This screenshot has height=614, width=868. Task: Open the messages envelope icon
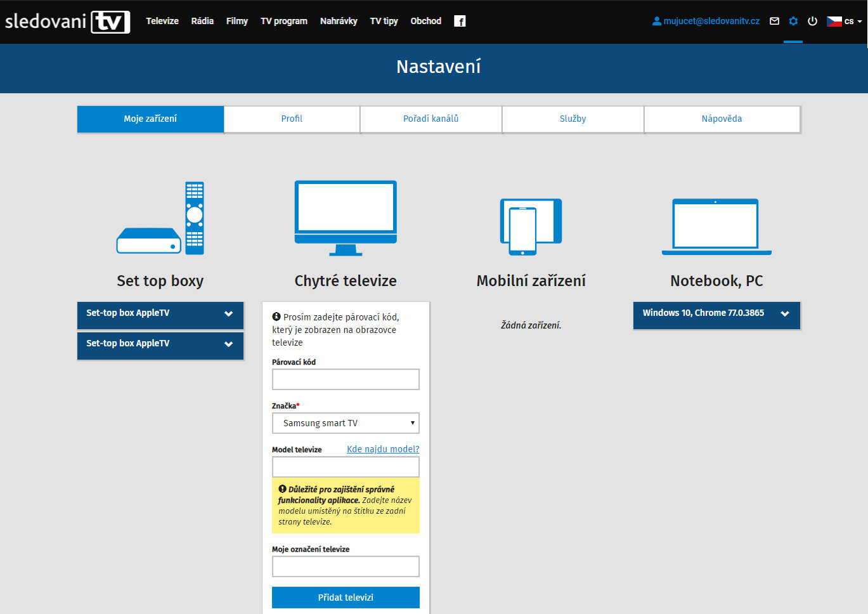pos(774,22)
